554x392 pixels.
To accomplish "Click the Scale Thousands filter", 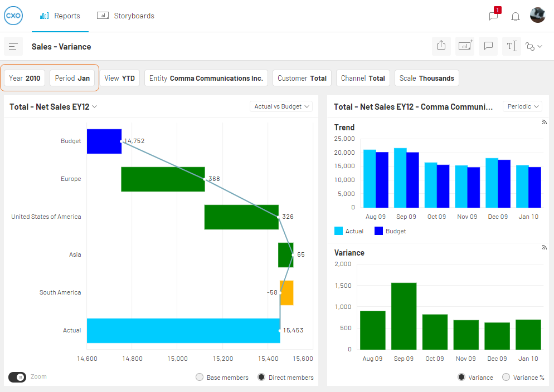I will coord(427,78).
